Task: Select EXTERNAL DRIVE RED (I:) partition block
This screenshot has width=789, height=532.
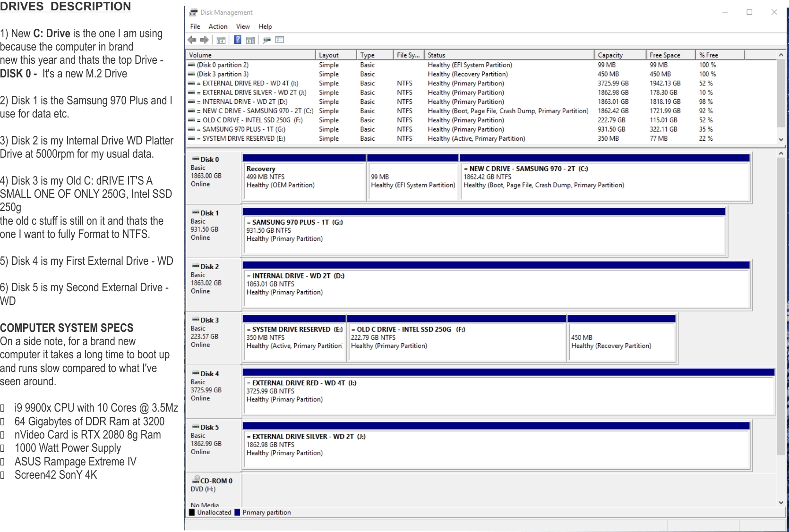Action: [508, 392]
